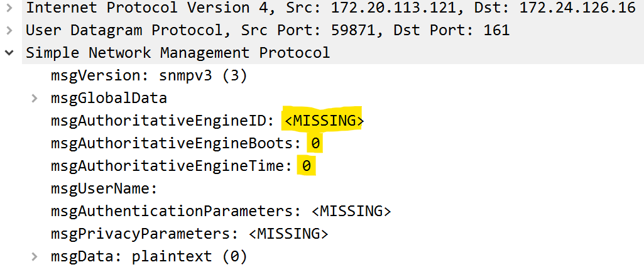Select the msgGlobalData label

click(109, 98)
